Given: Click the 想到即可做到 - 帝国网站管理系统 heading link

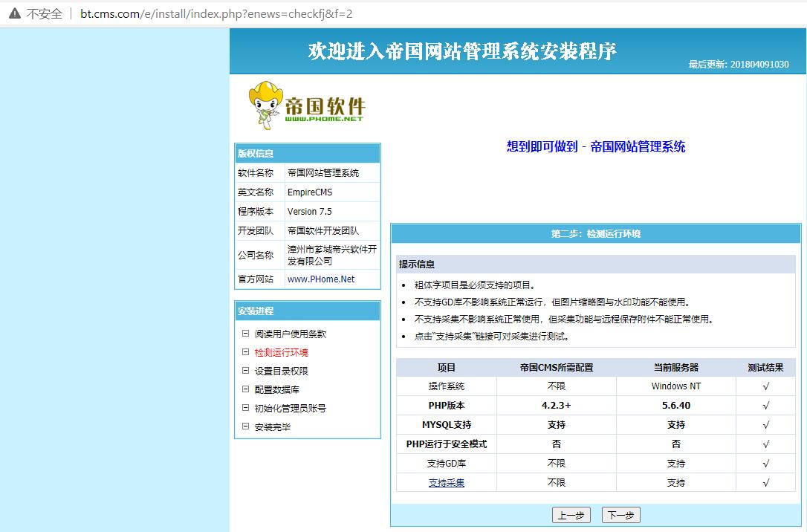Looking at the screenshot, I should (x=596, y=146).
